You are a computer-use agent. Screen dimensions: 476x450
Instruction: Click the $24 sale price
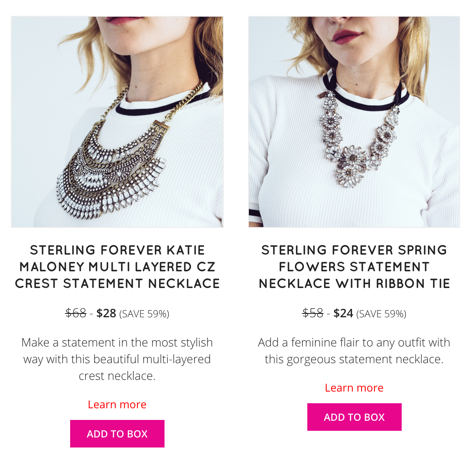click(x=343, y=313)
